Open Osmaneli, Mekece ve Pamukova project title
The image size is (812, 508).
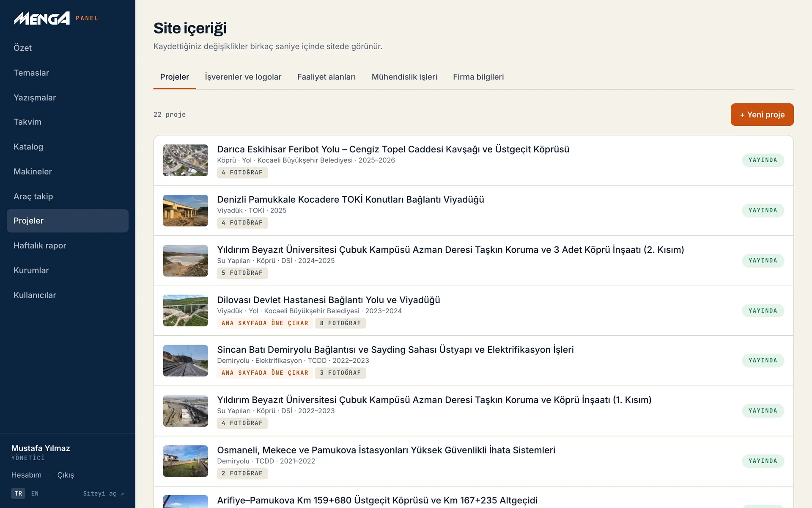click(x=386, y=450)
